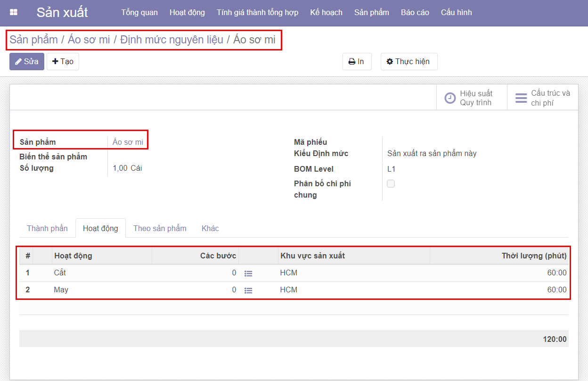The width and height of the screenshot is (588, 381).
Task: Sort by Thời lượng (phút) column header
Action: [x=534, y=256]
